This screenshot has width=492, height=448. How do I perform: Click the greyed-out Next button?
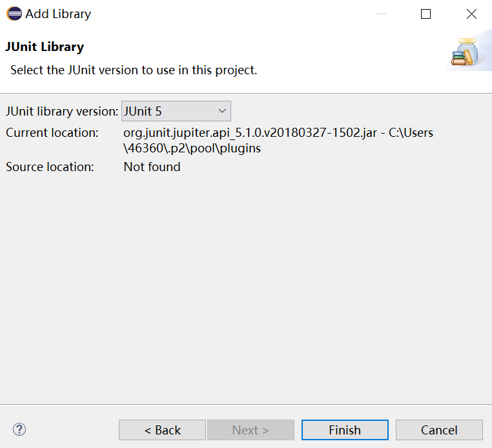click(251, 430)
